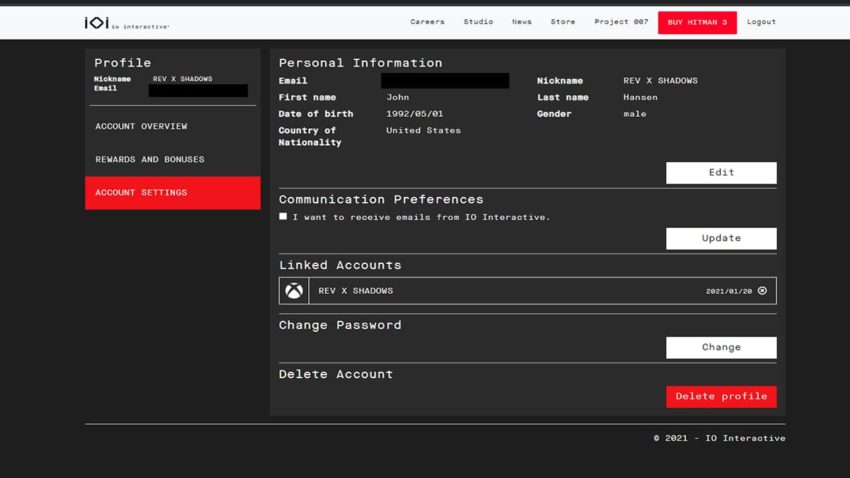
Task: Unlink the REV X SHADOWS Xbox account
Action: 762,291
